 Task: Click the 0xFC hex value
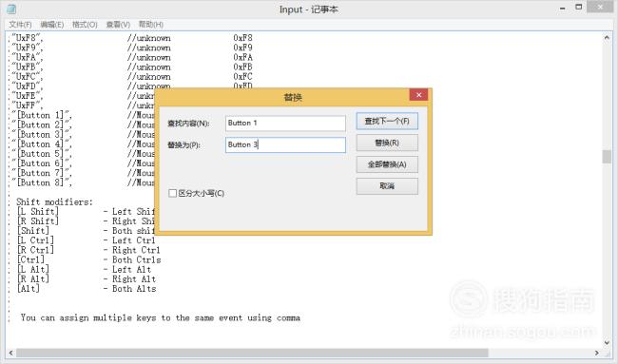pos(242,76)
